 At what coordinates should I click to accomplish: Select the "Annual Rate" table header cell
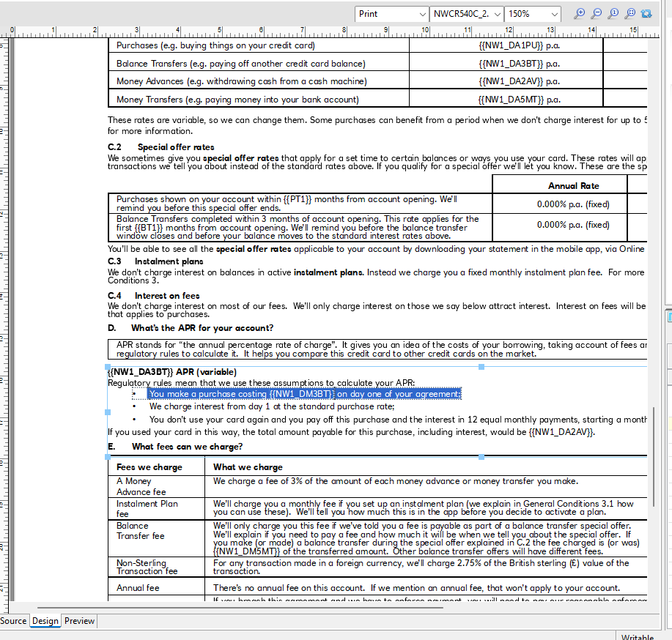(x=573, y=186)
